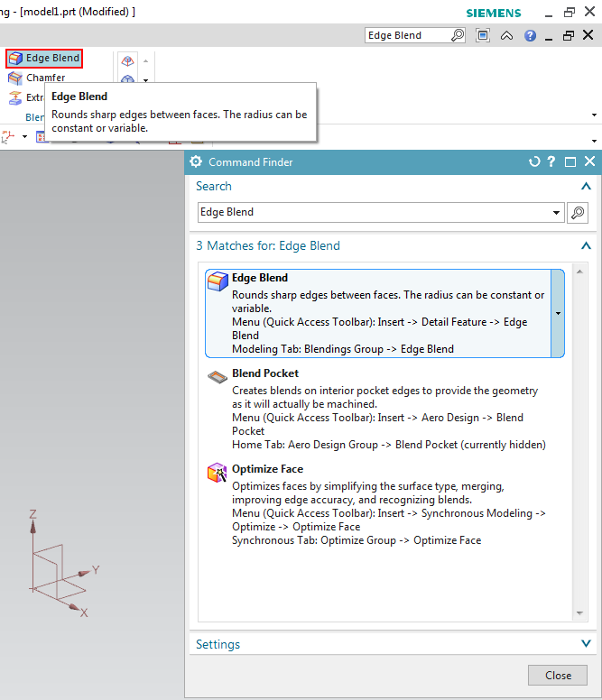
Task: Click the Settings section heading
Action: (x=218, y=644)
